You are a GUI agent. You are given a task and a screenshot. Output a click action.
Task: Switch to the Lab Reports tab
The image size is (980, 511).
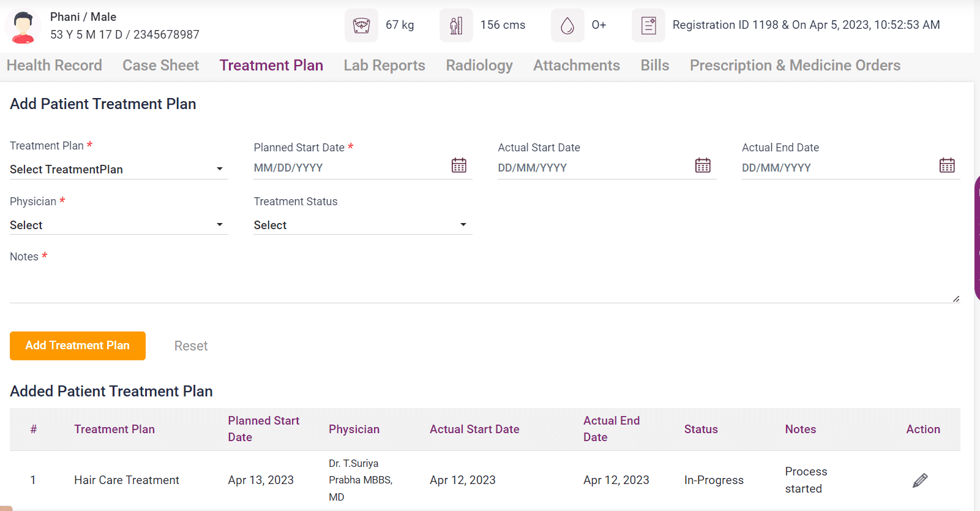point(384,66)
